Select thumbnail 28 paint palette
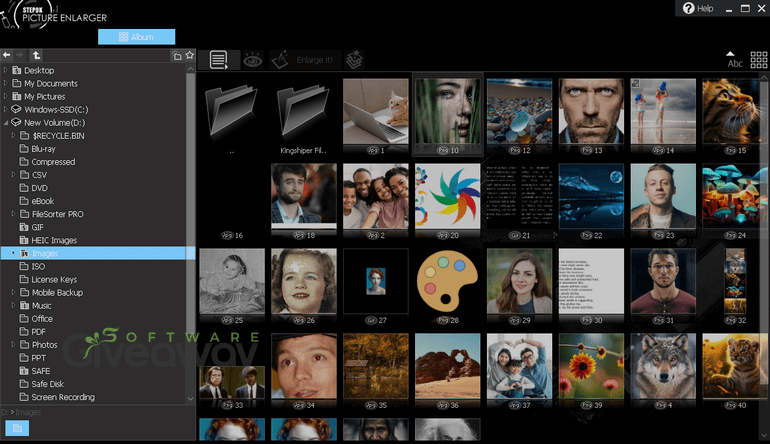Screen dimensions: 770x444 pyautogui.click(x=447, y=281)
